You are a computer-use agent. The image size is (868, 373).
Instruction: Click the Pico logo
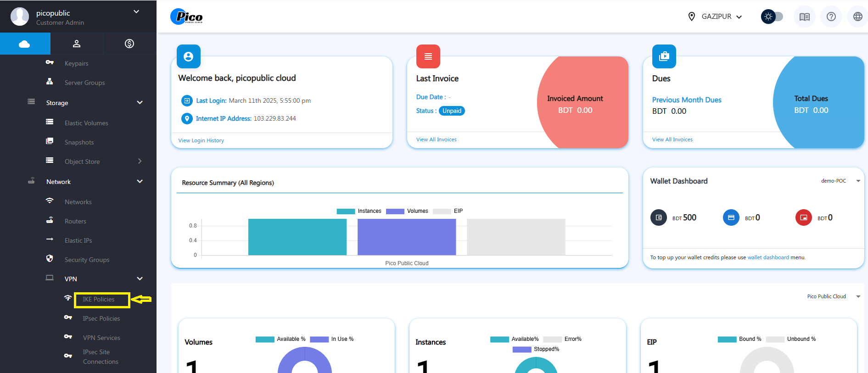click(186, 17)
